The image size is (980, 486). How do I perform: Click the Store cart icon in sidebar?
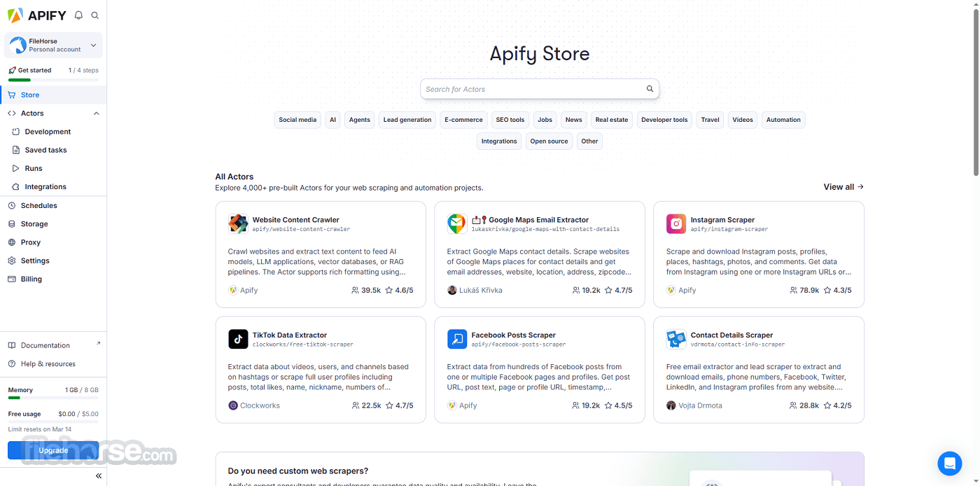pyautogui.click(x=12, y=95)
